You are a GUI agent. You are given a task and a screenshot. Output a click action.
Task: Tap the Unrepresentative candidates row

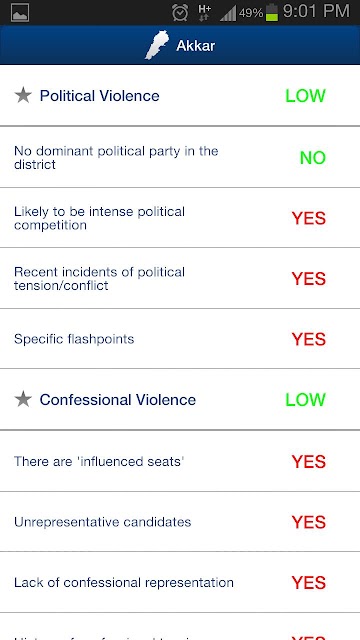click(x=180, y=522)
